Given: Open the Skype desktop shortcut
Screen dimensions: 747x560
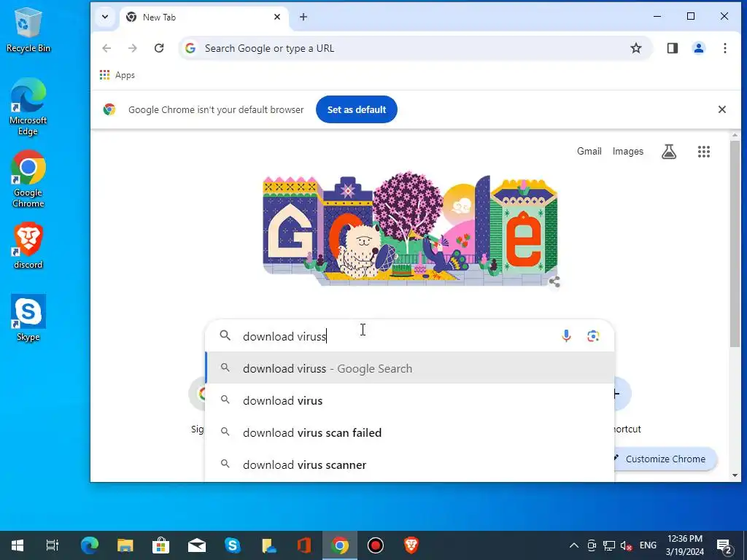Looking at the screenshot, I should (x=28, y=318).
